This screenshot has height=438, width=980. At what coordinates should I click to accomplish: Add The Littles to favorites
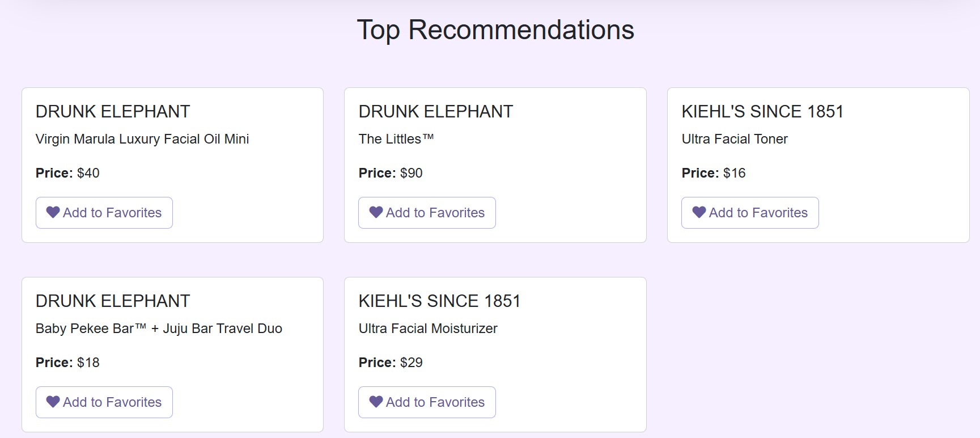point(427,213)
